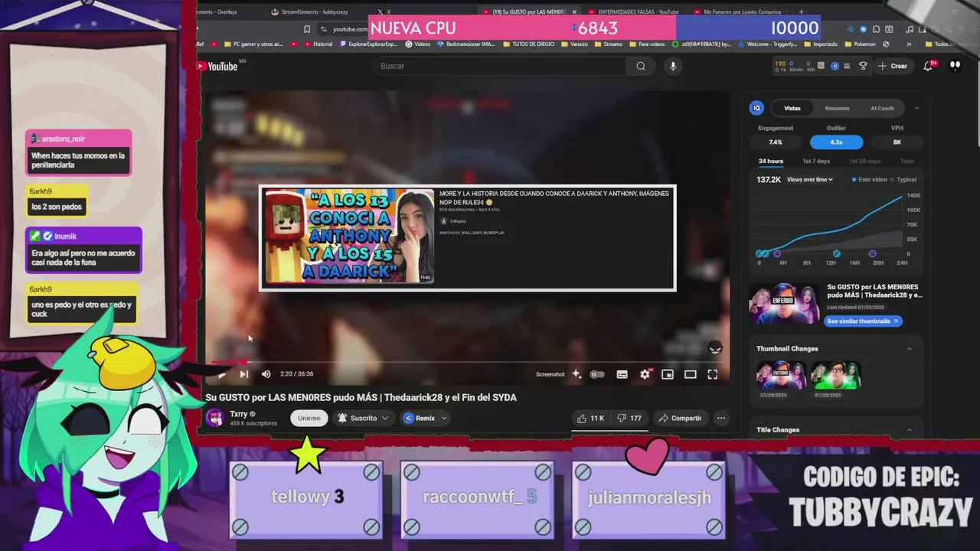Click the Unirme join button
This screenshot has width=980, height=551.
pos(309,418)
